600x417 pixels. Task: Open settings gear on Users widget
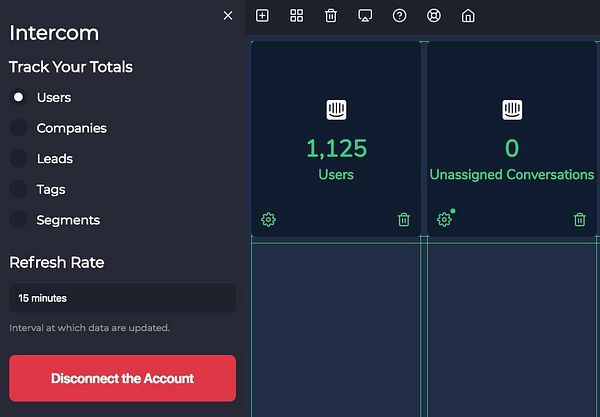(268, 220)
